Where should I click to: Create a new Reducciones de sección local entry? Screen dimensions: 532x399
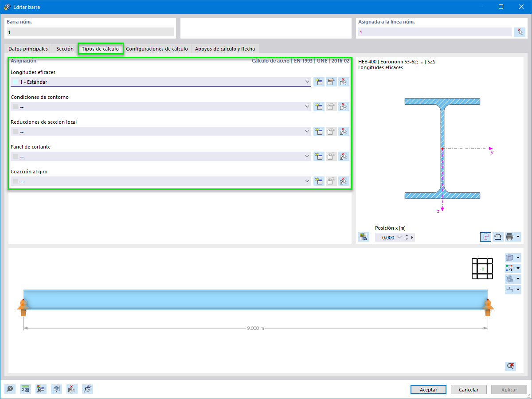318,131
